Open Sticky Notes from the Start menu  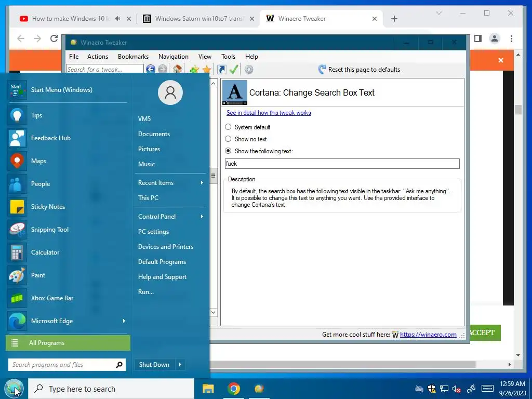(x=17, y=207)
